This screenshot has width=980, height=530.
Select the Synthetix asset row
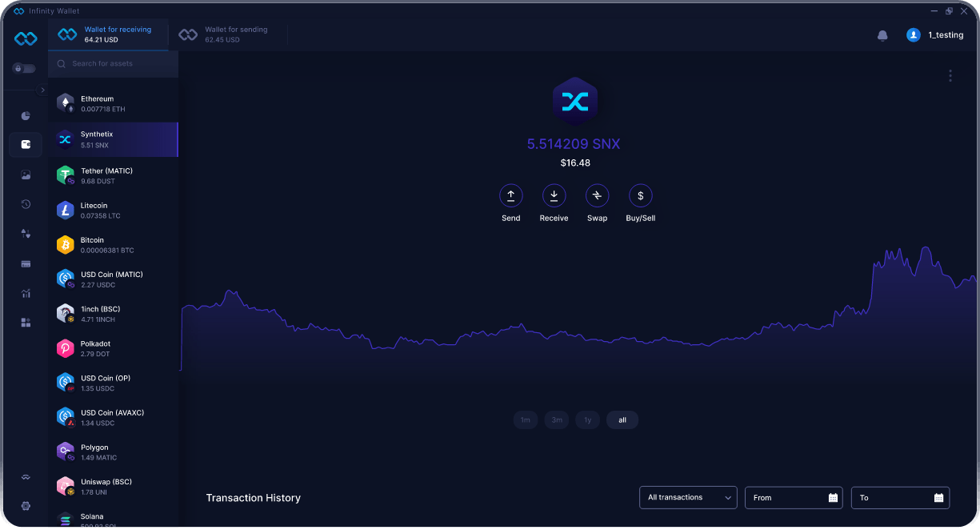tap(113, 139)
